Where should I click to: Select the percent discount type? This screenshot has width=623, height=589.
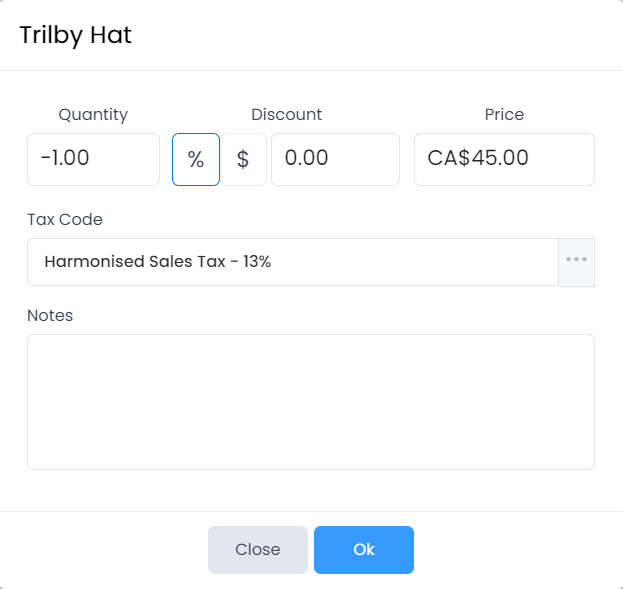pos(196,159)
